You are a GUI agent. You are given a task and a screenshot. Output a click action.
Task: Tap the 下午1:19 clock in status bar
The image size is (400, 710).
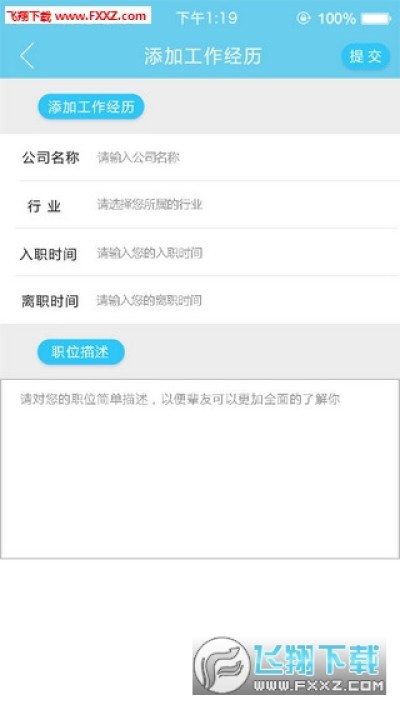click(x=207, y=18)
